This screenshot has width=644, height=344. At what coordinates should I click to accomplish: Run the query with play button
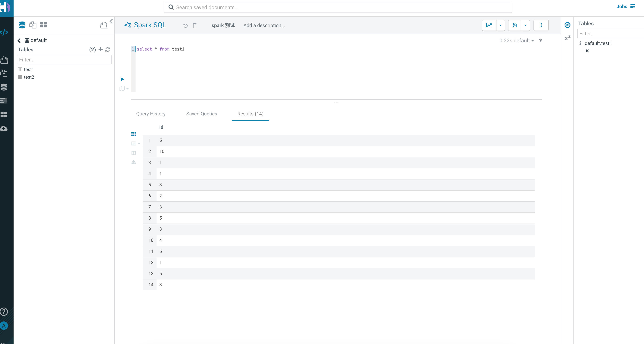tap(122, 79)
